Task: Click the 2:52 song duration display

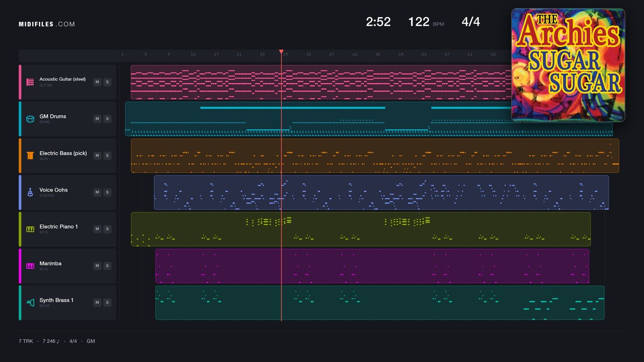Action: 378,22
